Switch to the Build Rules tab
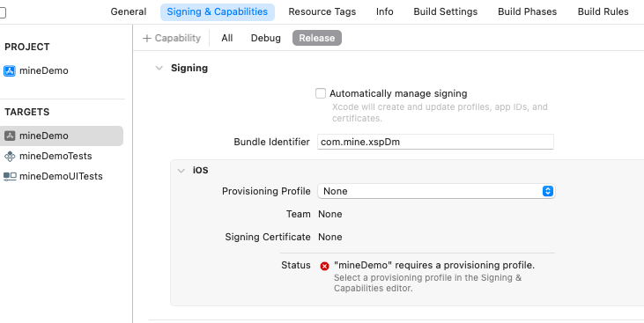 603,12
